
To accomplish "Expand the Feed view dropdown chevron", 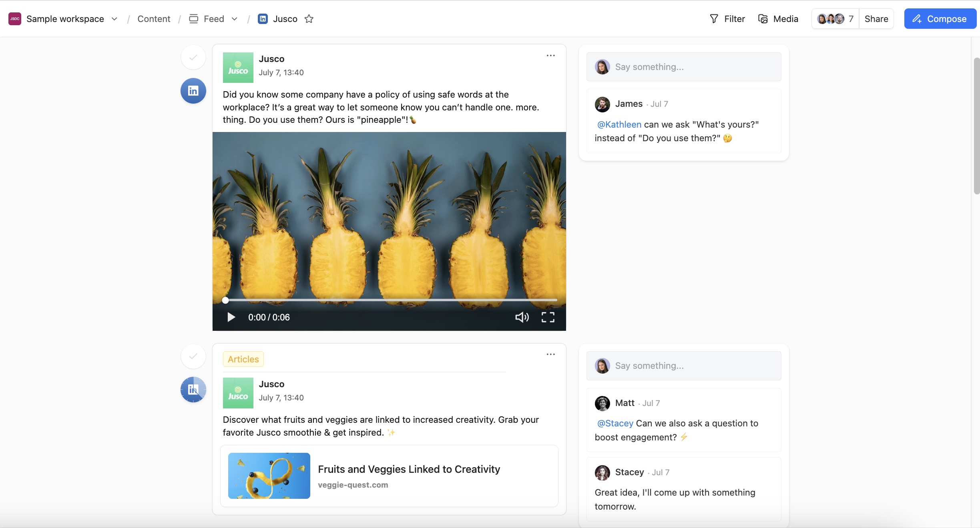I will [235, 19].
